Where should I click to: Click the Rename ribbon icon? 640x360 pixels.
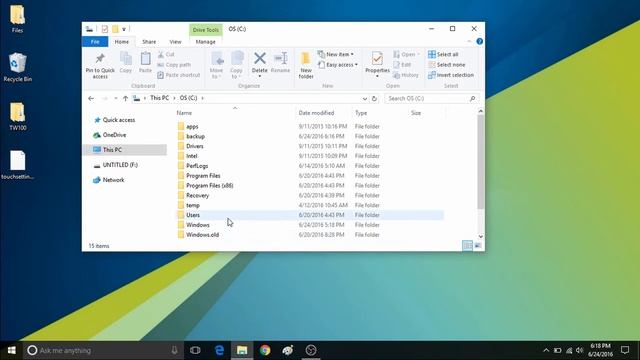coord(281,58)
